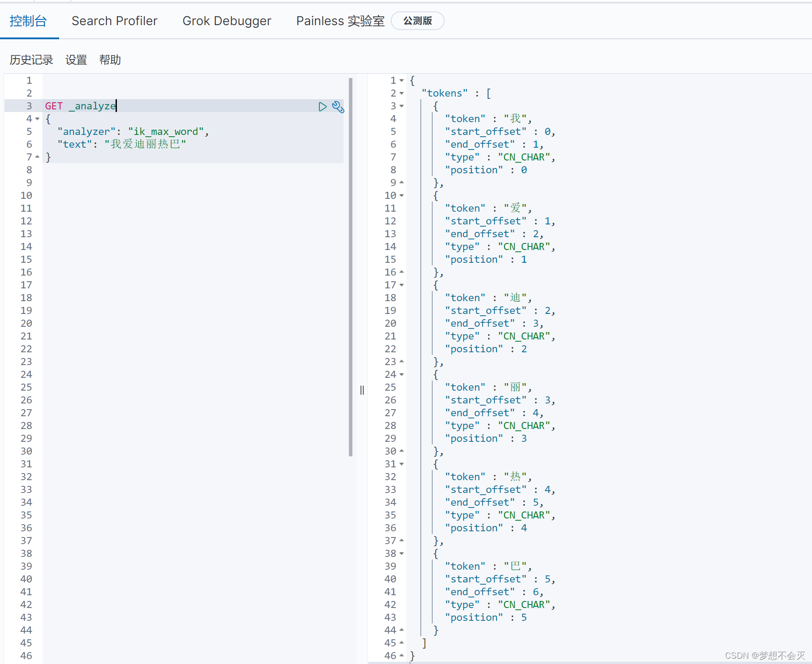Viewport: 812px width, 664px height.
Task: Click token value "我" in output
Action: [515, 119]
